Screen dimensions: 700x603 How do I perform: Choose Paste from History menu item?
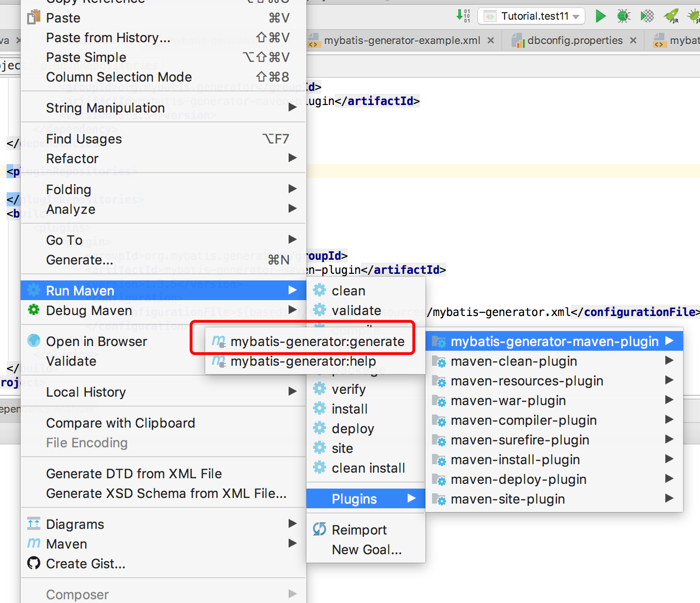[163, 38]
